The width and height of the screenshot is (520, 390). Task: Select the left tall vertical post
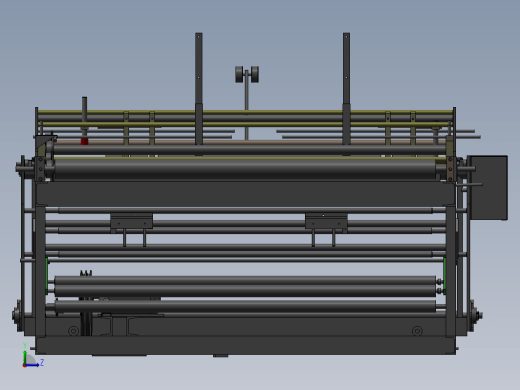[199, 89]
